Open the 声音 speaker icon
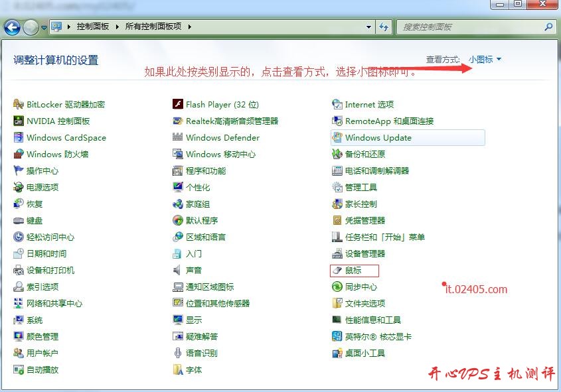 click(x=177, y=270)
